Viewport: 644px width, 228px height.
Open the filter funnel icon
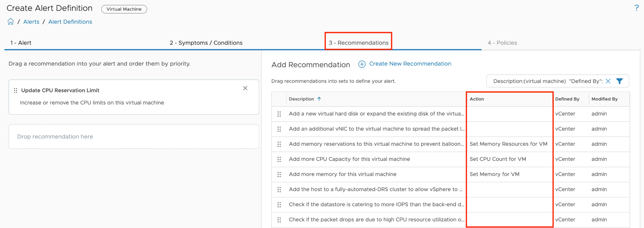619,81
